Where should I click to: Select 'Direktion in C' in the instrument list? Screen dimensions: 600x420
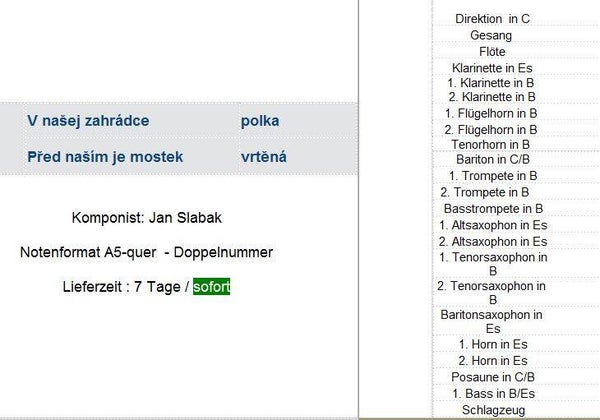coord(492,19)
